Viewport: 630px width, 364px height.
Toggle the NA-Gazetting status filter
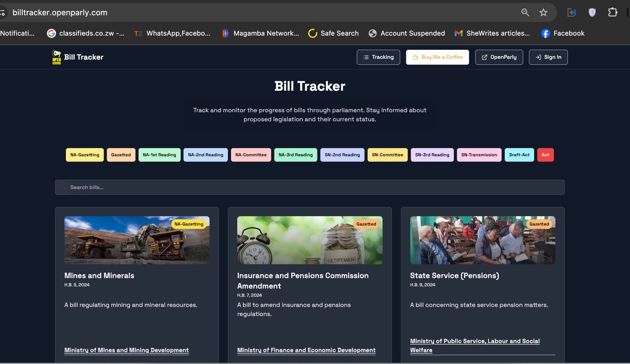tap(84, 155)
